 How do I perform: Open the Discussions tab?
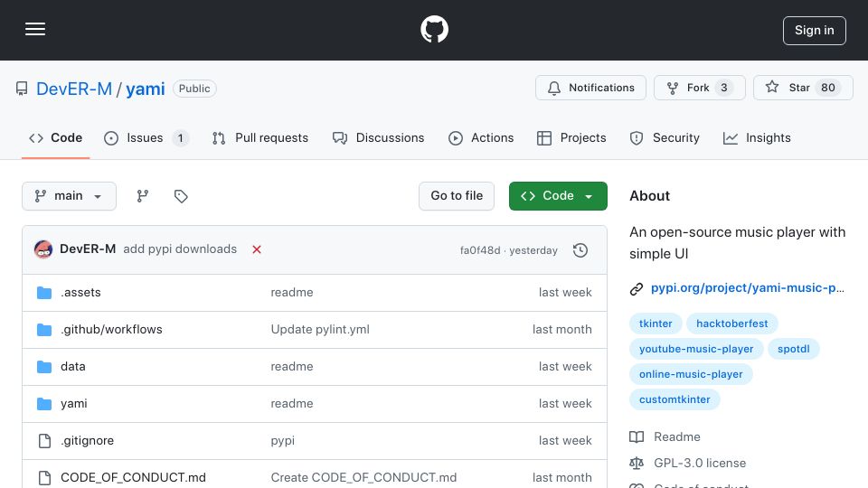point(379,137)
